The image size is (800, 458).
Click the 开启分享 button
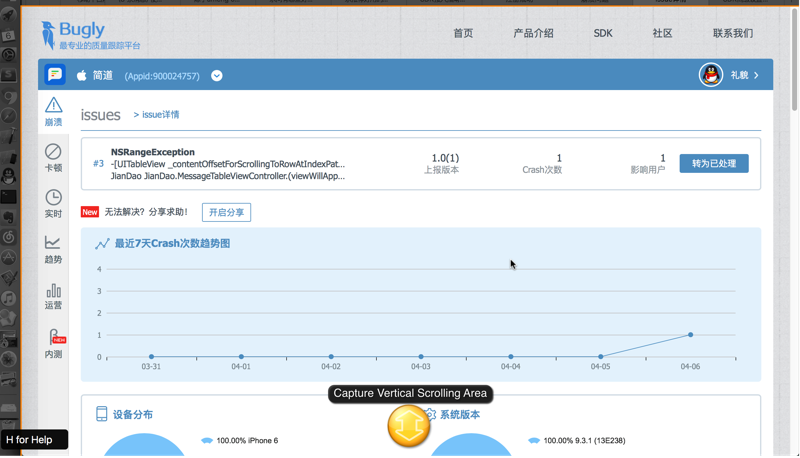point(226,212)
